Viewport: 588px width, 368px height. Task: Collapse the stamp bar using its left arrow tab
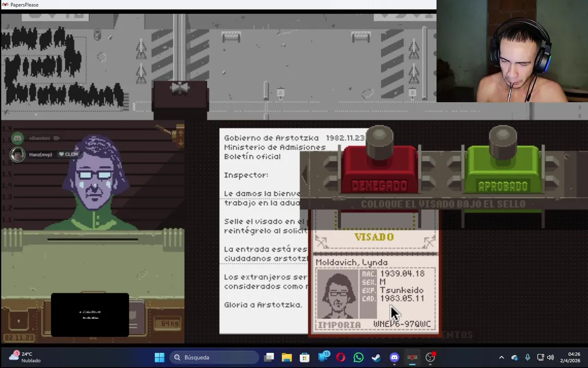coord(305,174)
